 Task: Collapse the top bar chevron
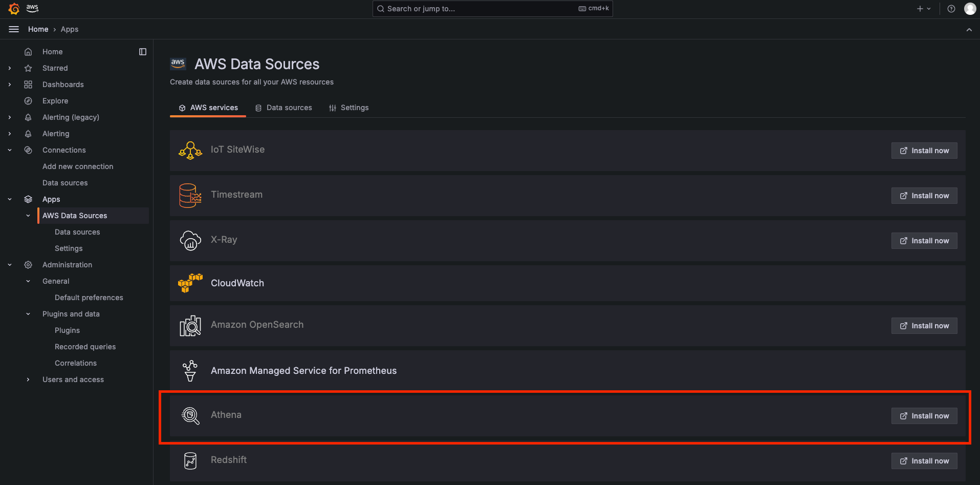(x=969, y=30)
